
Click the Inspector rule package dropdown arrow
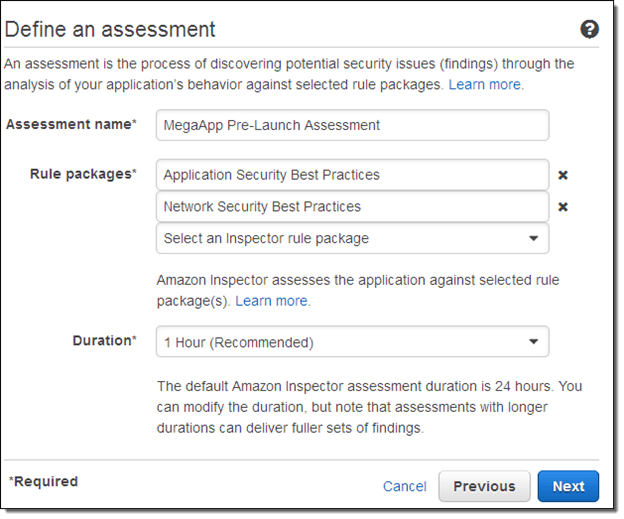533,238
